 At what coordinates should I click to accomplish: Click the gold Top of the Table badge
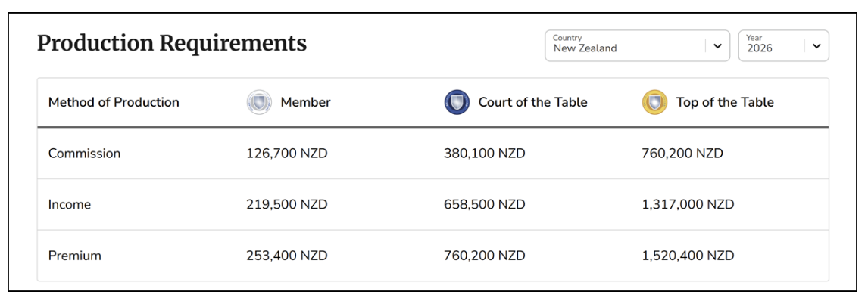point(654,102)
